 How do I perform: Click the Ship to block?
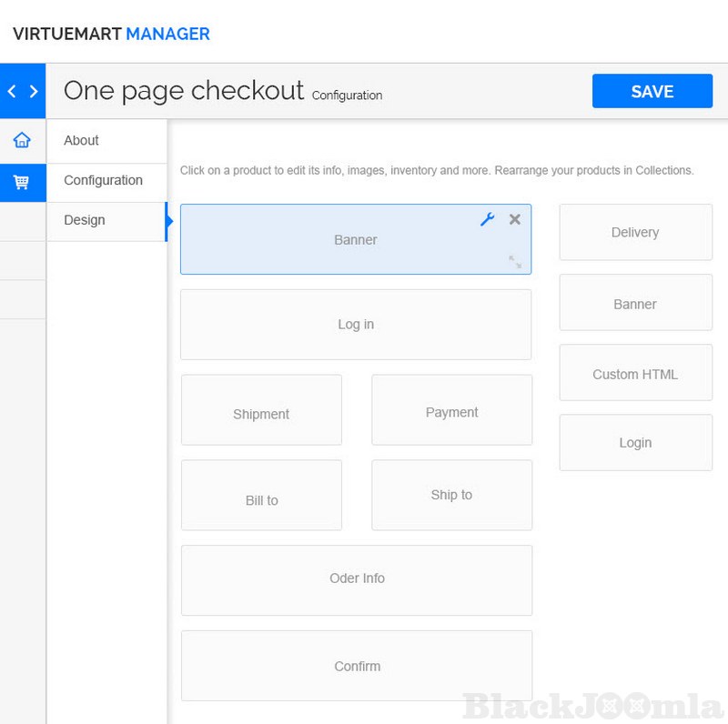[451, 496]
